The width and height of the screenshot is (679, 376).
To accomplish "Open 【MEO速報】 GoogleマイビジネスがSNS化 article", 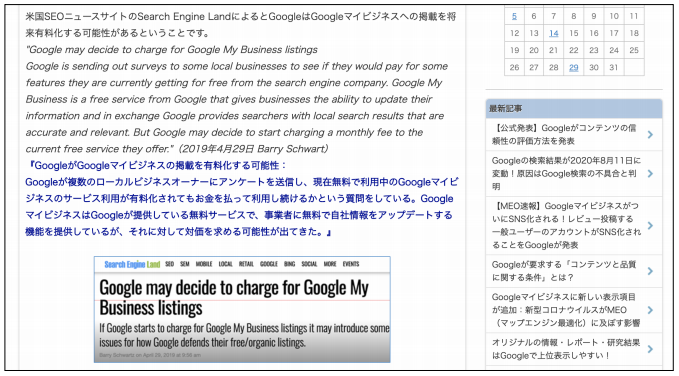I will [x=566, y=225].
